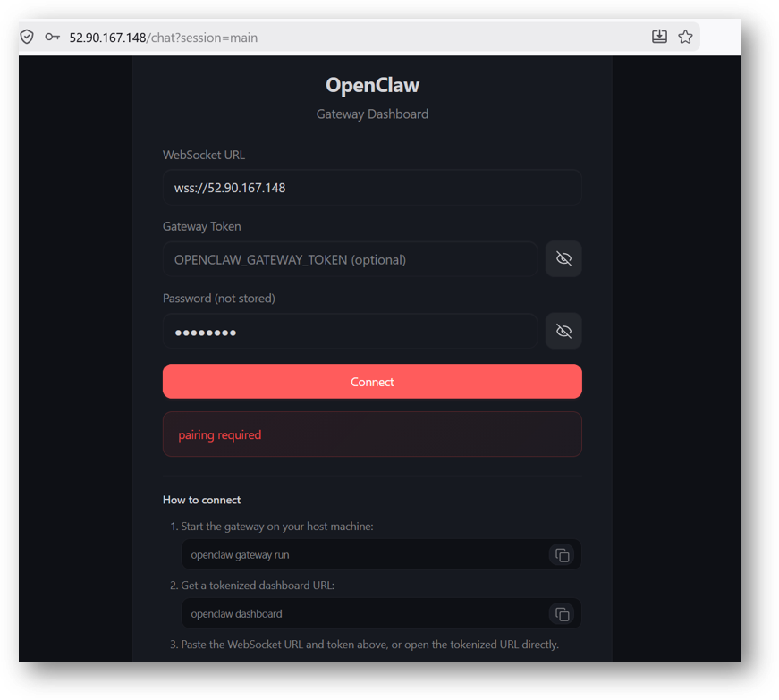This screenshot has width=779, height=700.
Task: Click the key saved-password icon in address bar
Action: pyautogui.click(x=52, y=37)
